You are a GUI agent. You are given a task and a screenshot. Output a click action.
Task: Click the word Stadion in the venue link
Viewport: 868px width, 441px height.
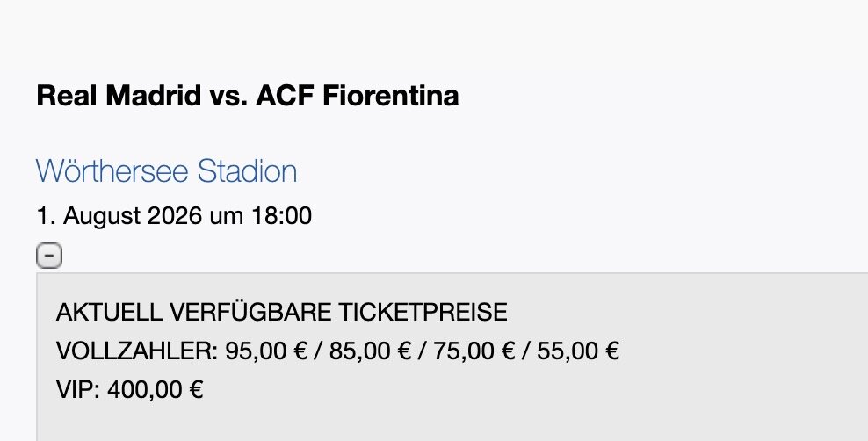(248, 170)
